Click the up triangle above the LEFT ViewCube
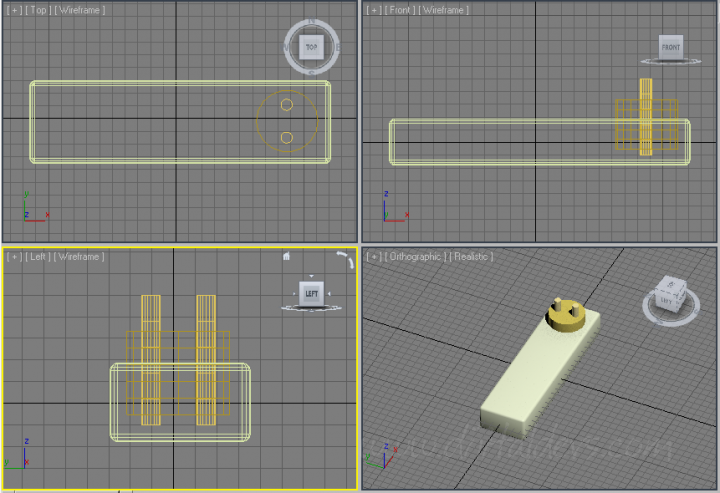Image resolution: width=720 pixels, height=493 pixels. click(311, 276)
